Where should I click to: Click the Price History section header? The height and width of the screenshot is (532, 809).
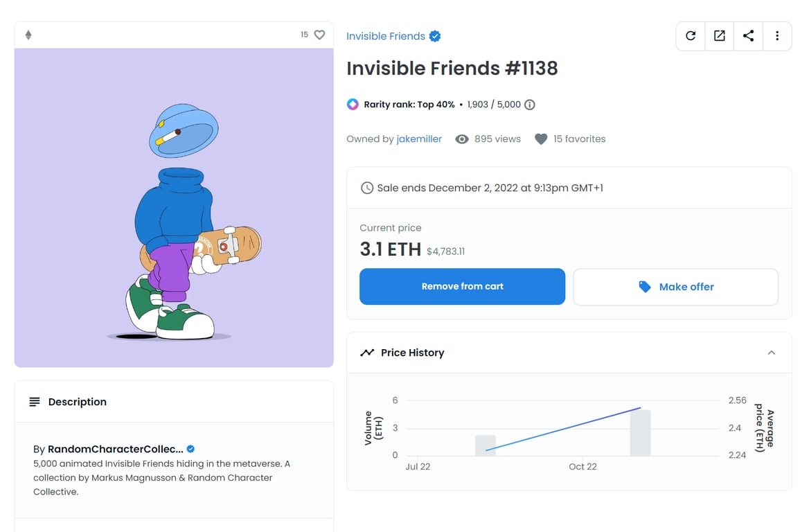(x=412, y=353)
